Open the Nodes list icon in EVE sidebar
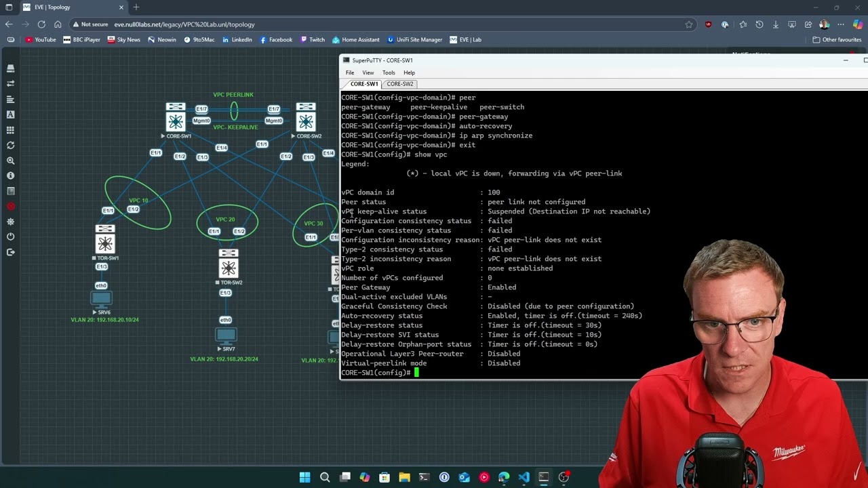The height and width of the screenshot is (488, 868). [x=10, y=84]
